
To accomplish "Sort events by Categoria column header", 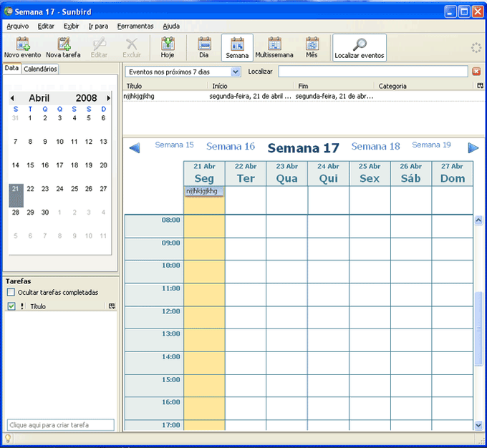I will tap(425, 86).
